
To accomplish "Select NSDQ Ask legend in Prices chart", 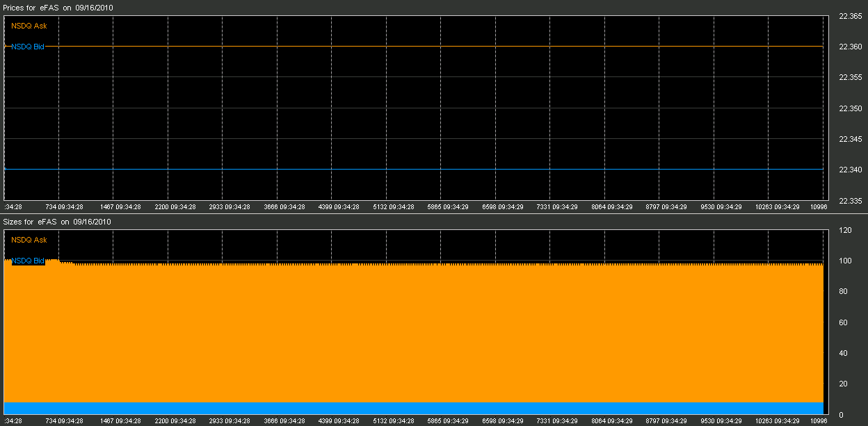I will coord(29,26).
